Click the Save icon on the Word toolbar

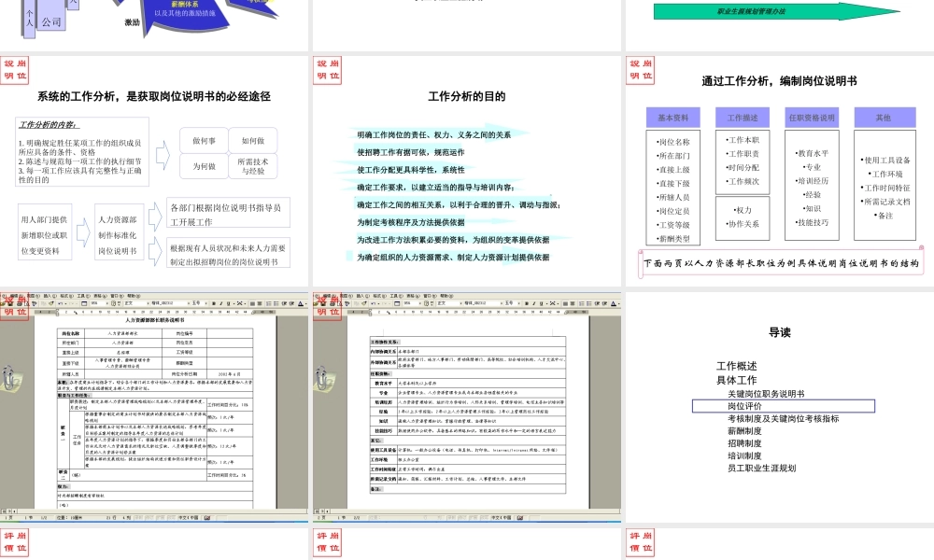[9, 305]
